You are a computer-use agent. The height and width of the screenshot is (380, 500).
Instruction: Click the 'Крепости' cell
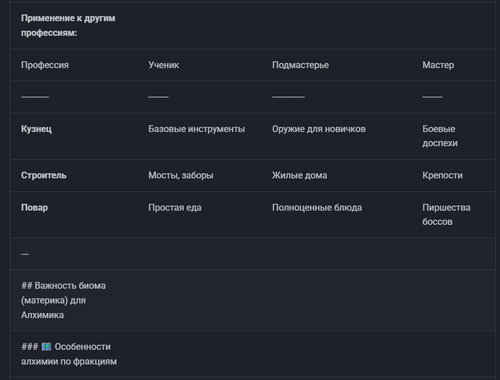[x=442, y=175]
